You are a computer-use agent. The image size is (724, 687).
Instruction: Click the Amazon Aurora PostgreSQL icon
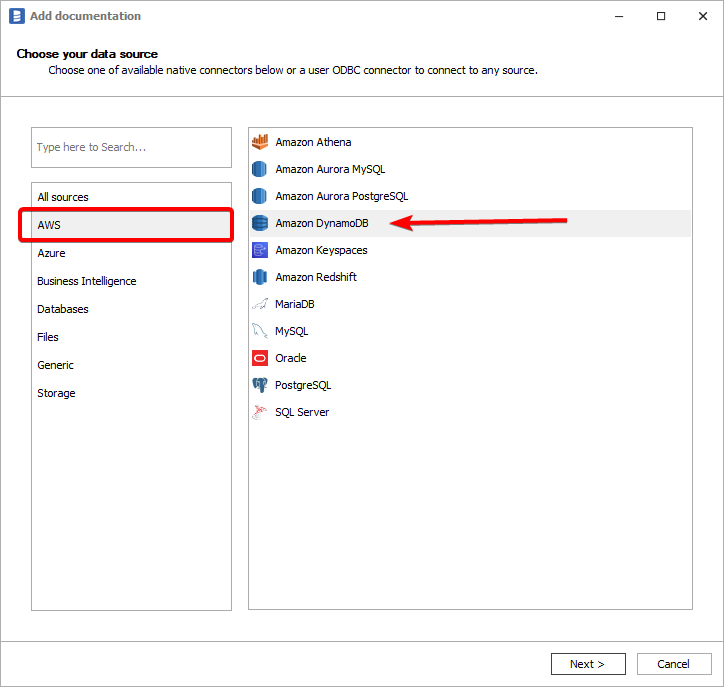click(260, 196)
